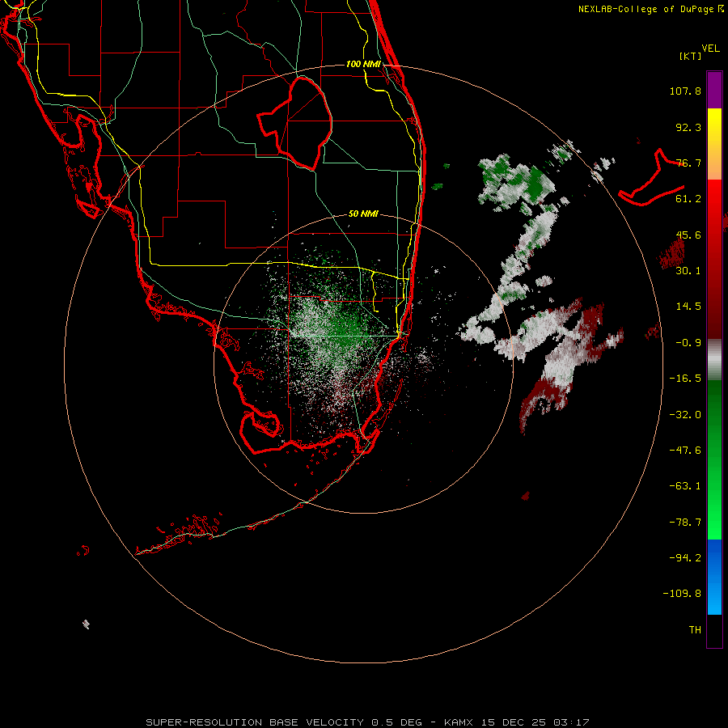Select the 92.3 scale value
This screenshot has width=728, height=728.
(x=688, y=127)
